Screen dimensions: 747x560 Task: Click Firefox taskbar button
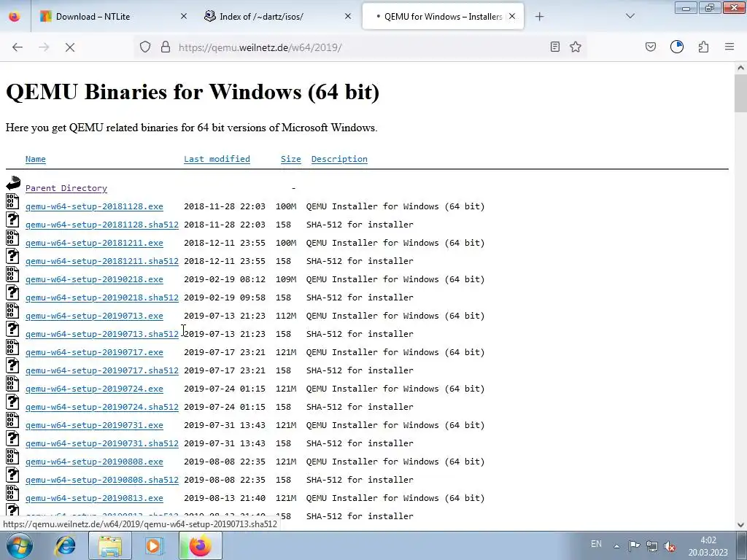(x=200, y=545)
